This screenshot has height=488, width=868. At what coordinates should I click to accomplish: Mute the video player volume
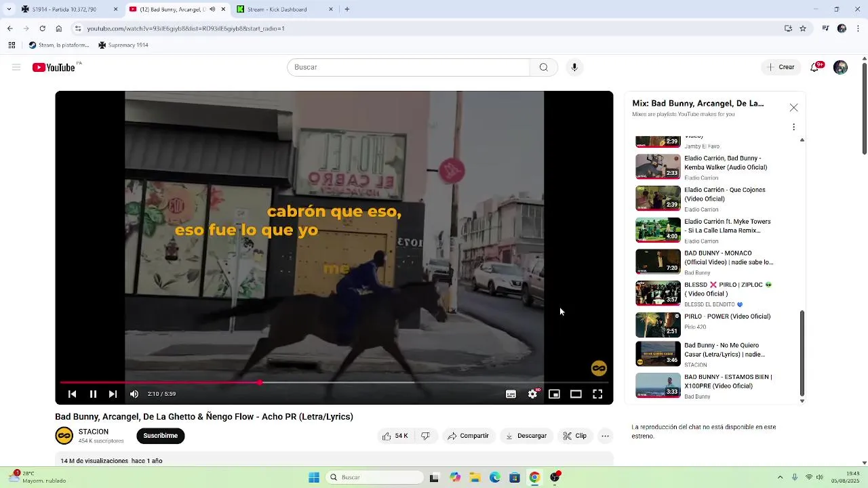(134, 394)
